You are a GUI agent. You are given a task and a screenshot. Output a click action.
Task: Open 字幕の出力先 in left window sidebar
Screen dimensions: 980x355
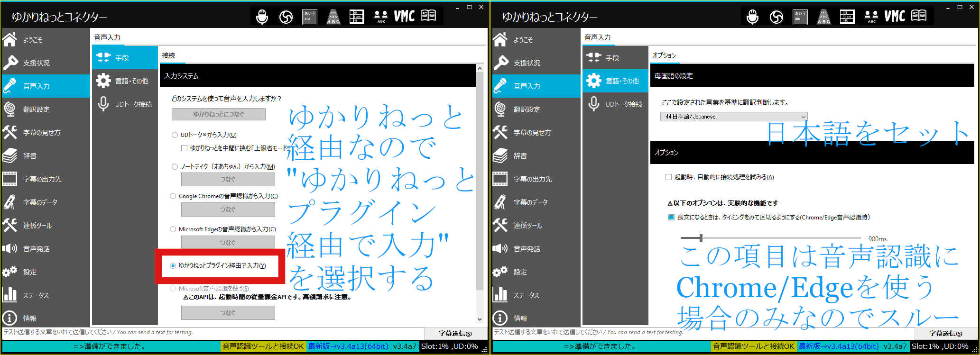[x=45, y=179]
